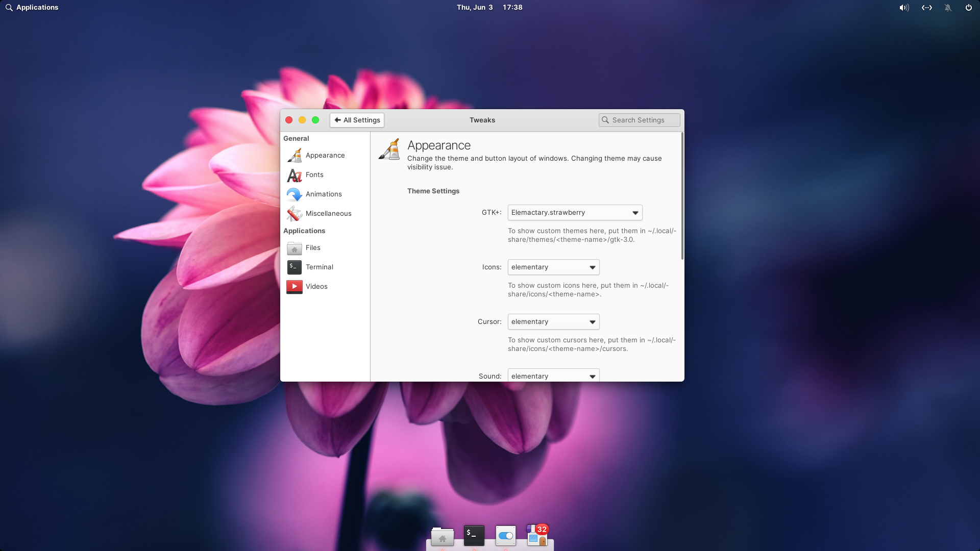Open the notifications bell indicator
The height and width of the screenshot is (551, 980).
point(948,8)
